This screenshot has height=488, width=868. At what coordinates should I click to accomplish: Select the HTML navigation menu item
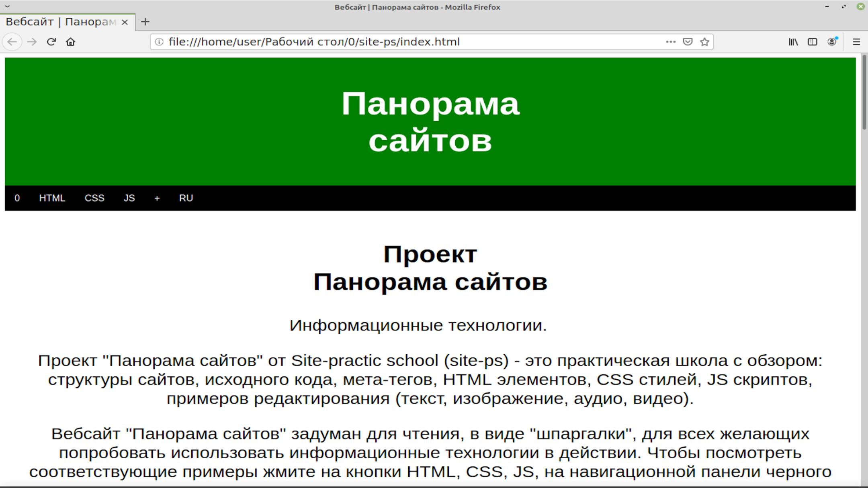pos(52,198)
